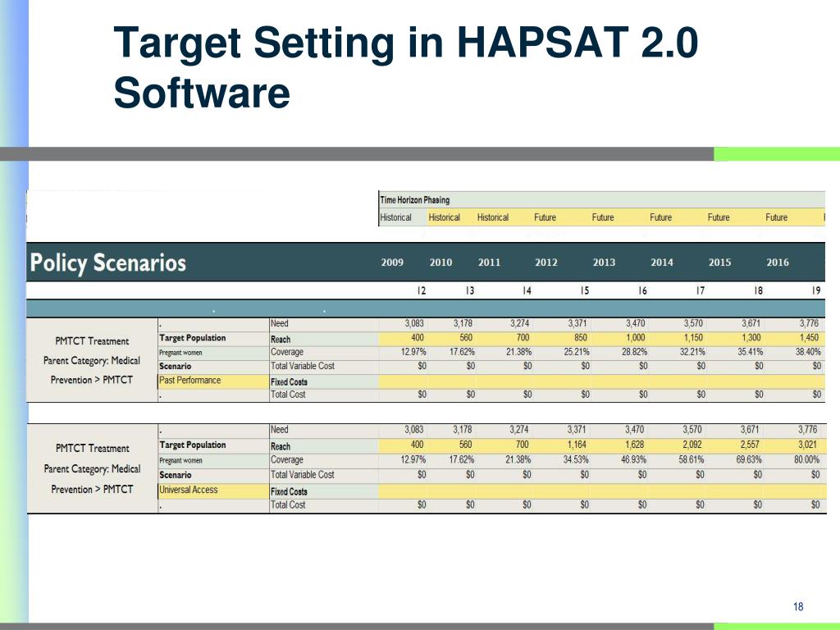Edit the reach value 2,557 cell
Viewport: 840px width, 630px height.
(750, 445)
